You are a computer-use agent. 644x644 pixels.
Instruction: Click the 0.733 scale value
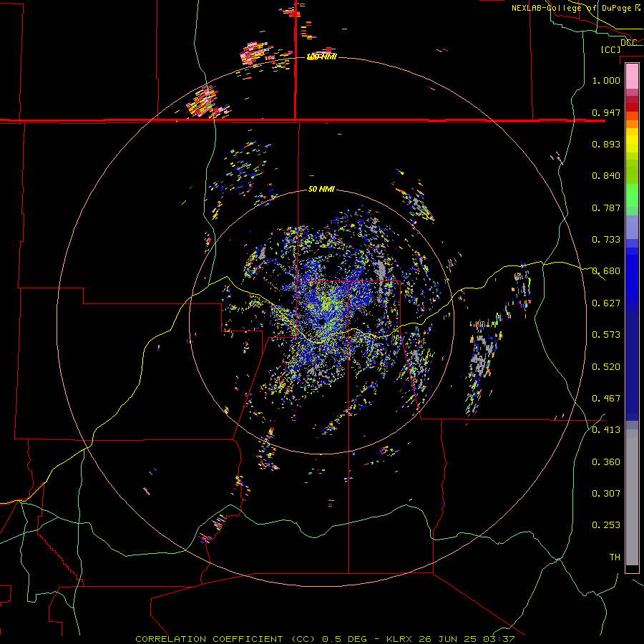[606, 240]
